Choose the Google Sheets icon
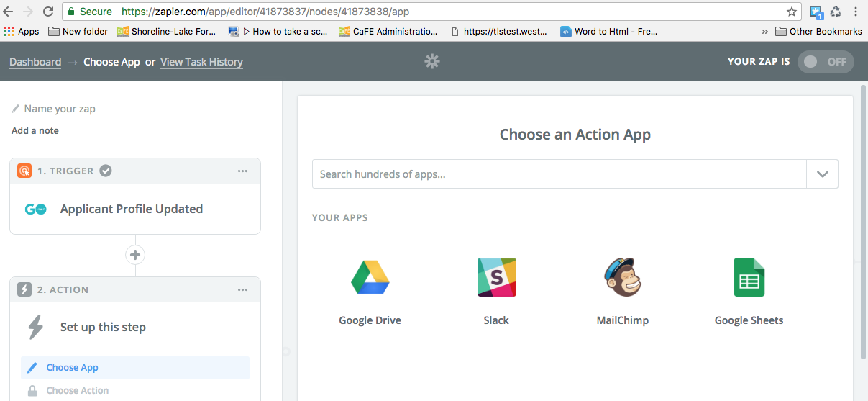 (749, 277)
